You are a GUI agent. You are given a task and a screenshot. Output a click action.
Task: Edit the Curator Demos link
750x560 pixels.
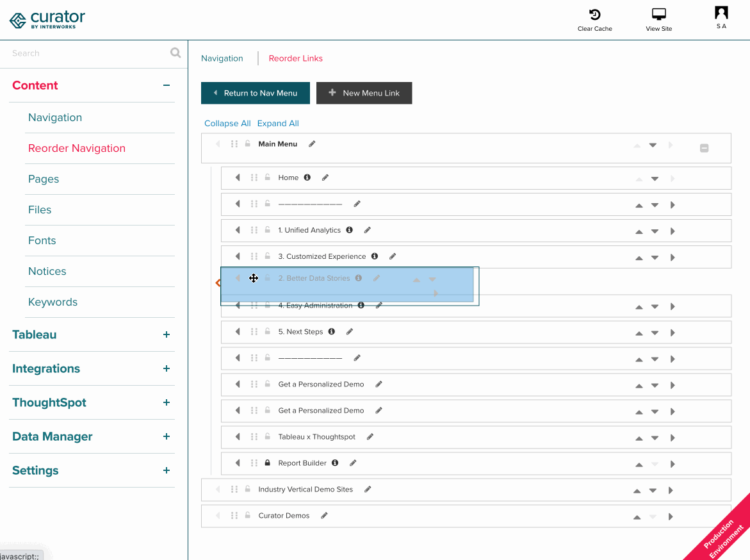[x=324, y=516]
